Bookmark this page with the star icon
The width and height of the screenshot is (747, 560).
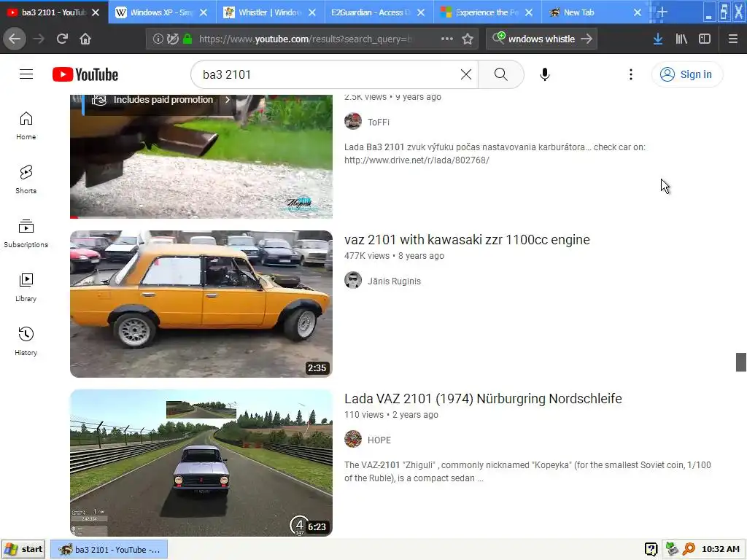coord(468,39)
